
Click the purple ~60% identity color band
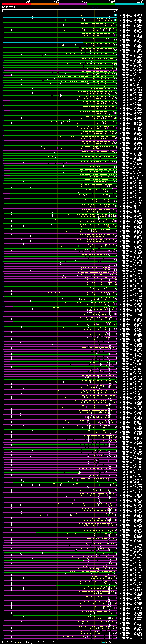click(x=73, y=4)
